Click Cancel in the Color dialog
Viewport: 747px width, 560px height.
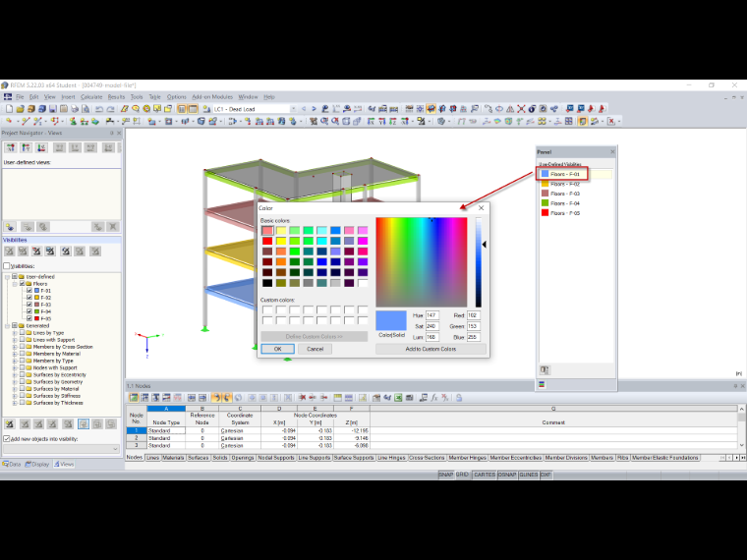point(315,349)
